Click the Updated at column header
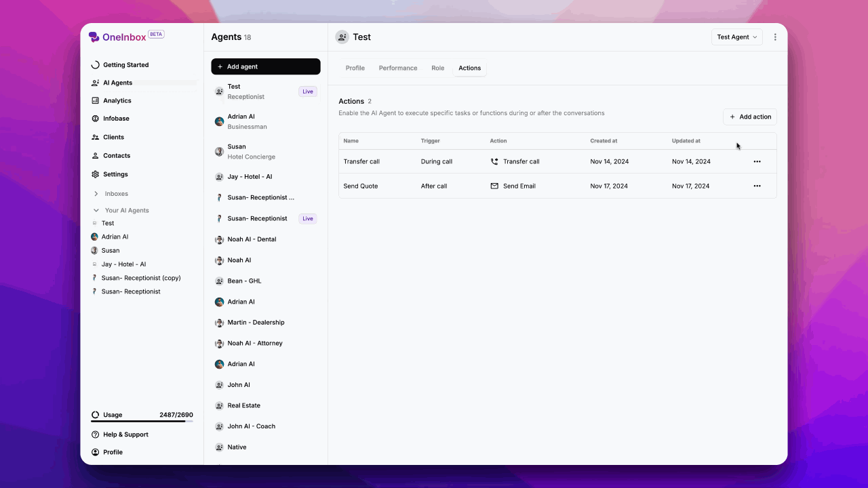868x488 pixels. 686,141
